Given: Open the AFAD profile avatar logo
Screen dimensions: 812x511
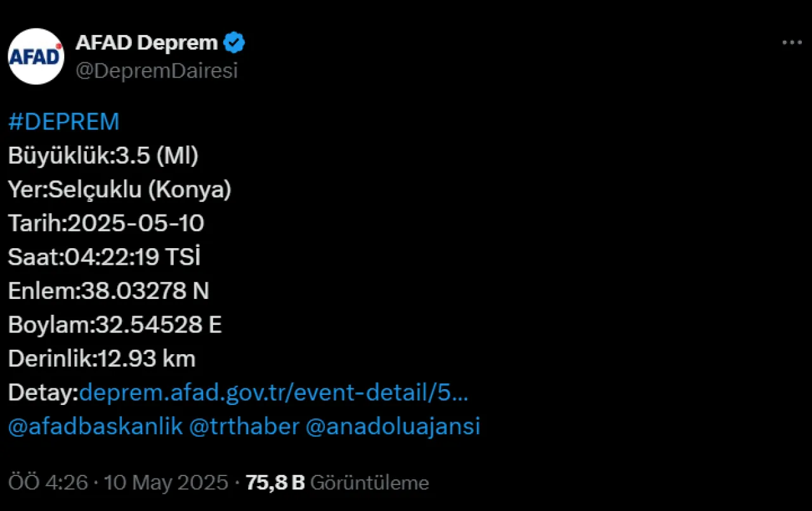Looking at the screenshot, I should click(36, 56).
